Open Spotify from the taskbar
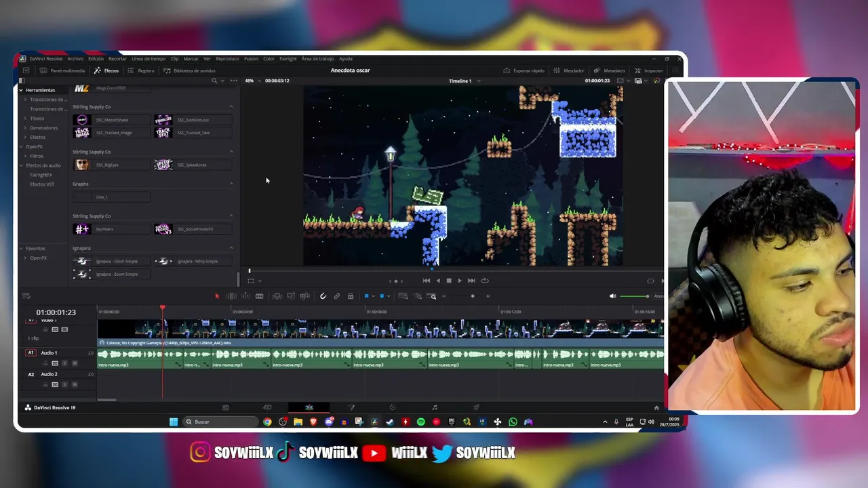 coord(420,422)
